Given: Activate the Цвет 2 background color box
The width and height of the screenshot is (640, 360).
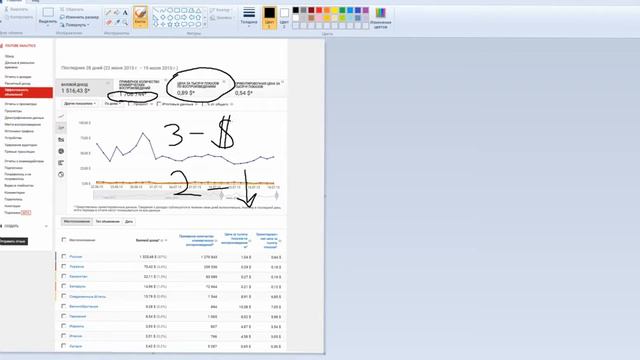Looking at the screenshot, I should click(284, 18).
